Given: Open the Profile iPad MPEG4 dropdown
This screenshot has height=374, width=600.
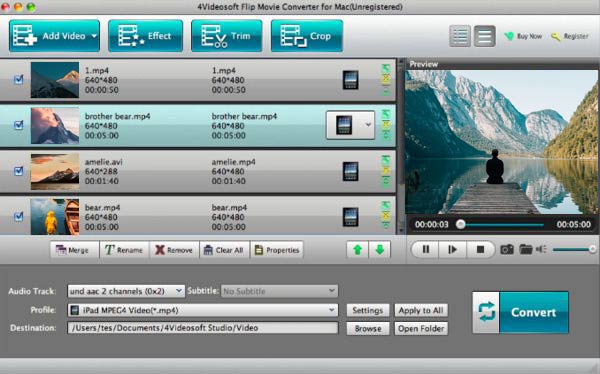Looking at the screenshot, I should [203, 310].
